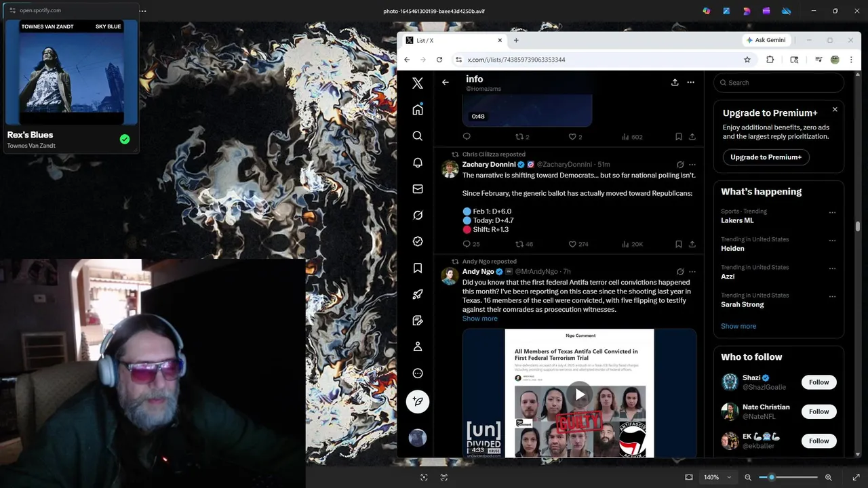868x488 pixels.
Task: Open Explore magnifier in X sidebar
Action: coord(418,136)
